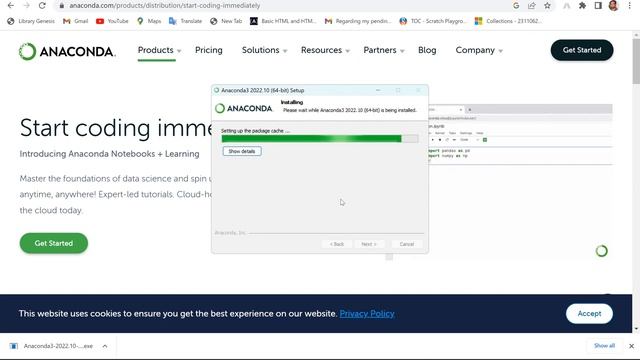The image size is (640, 360).
Task: Click the share page icon
Action: (x=531, y=6)
